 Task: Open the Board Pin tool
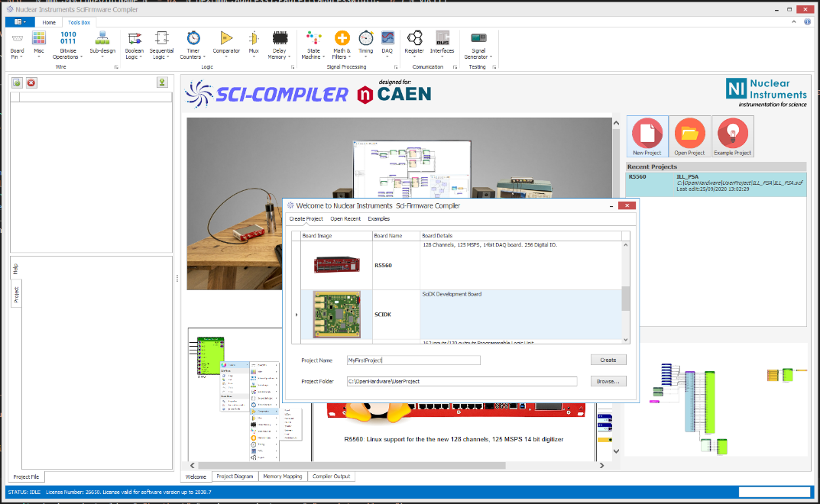click(x=18, y=45)
